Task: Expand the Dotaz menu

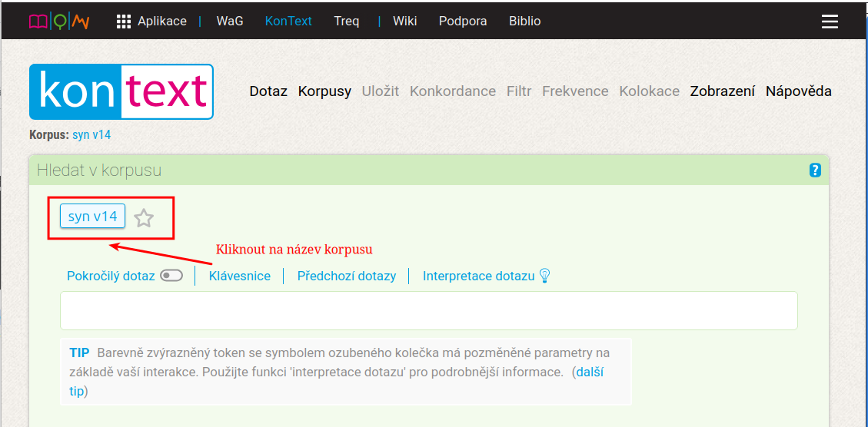Action: (268, 91)
